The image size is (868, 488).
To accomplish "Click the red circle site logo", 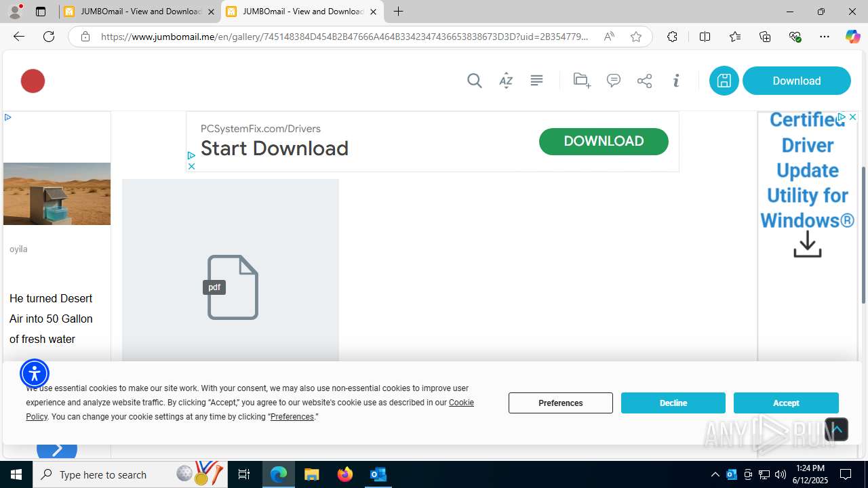I will click(x=33, y=81).
